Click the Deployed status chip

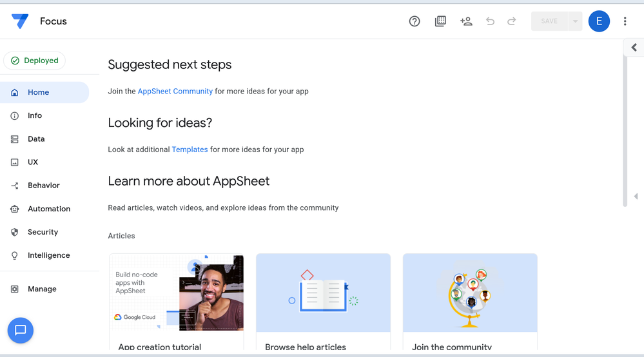click(35, 61)
